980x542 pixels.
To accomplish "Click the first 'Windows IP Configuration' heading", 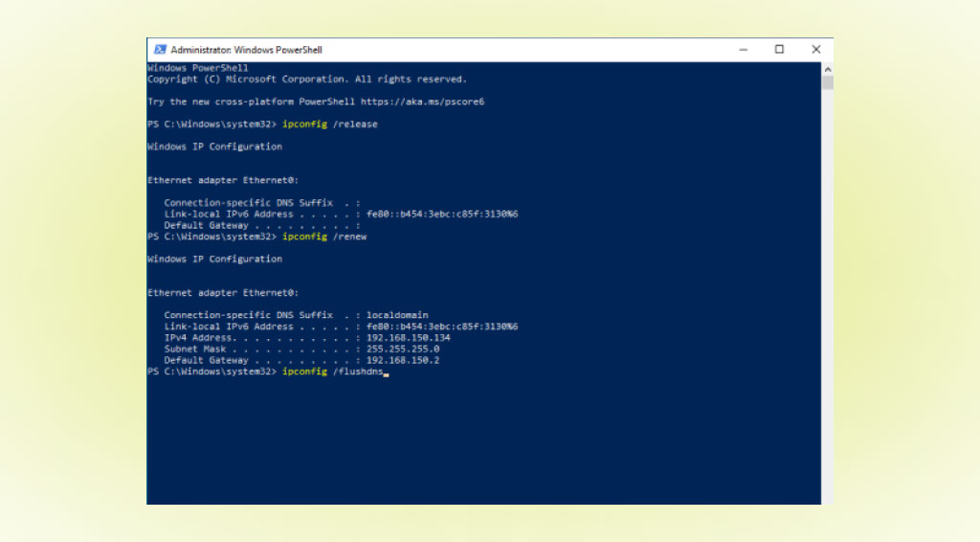I will [x=215, y=147].
